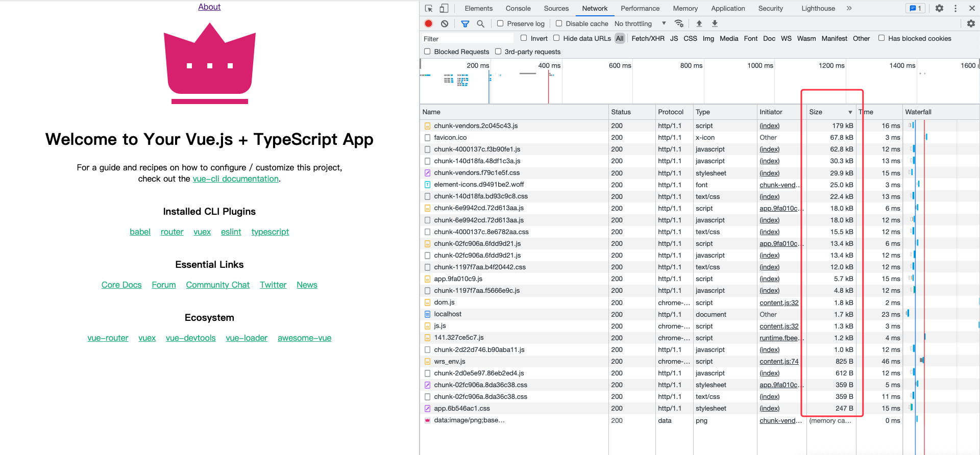Select wrs_env.js script icon
980x455 pixels.
pyautogui.click(x=427, y=362)
